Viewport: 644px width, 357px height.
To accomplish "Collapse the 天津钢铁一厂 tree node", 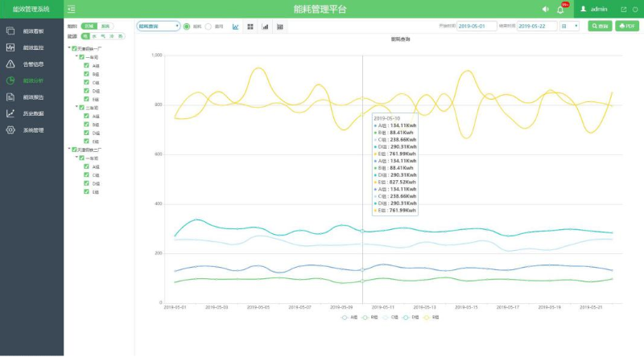I will [69, 48].
